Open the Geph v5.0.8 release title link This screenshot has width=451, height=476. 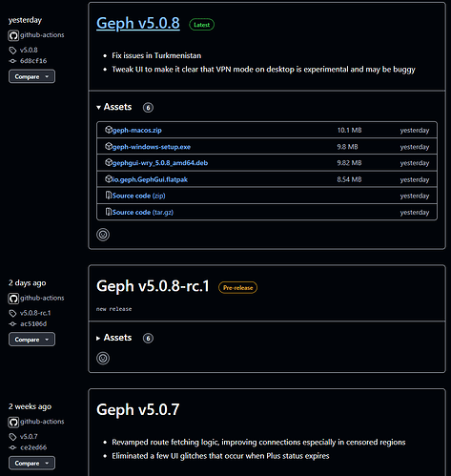tap(138, 24)
